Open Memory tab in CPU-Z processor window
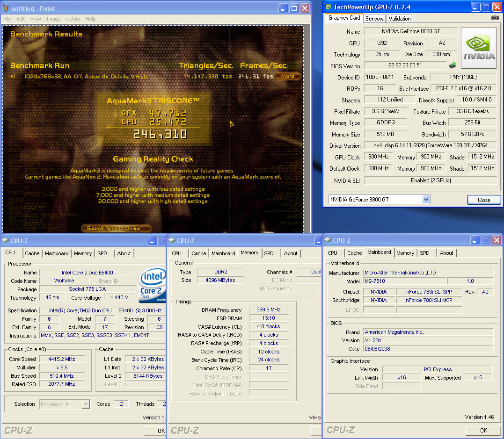The height and width of the screenshot is (439, 504). click(x=83, y=253)
